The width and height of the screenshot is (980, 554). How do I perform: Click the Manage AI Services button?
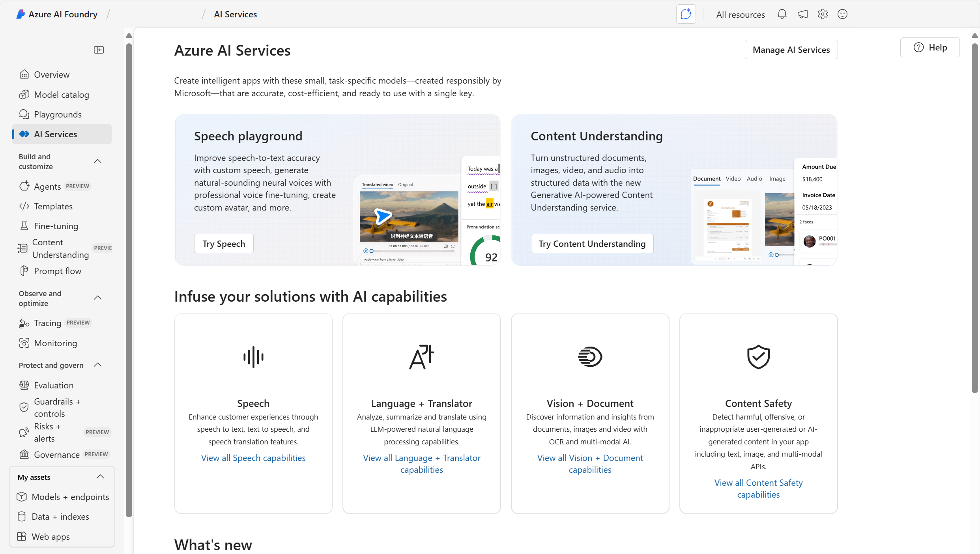coord(791,50)
